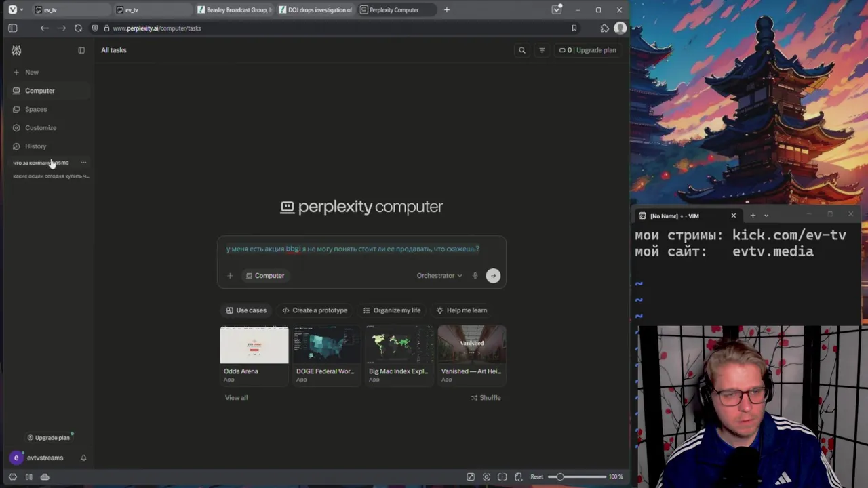868x488 pixels.
Task: Collapse the Perplexity sidebar panel
Action: pyautogui.click(x=81, y=50)
